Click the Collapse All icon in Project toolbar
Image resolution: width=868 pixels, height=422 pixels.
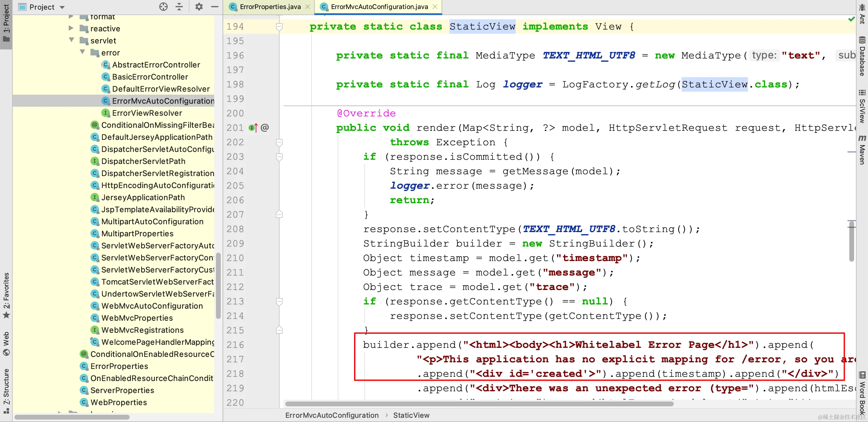pos(179,7)
